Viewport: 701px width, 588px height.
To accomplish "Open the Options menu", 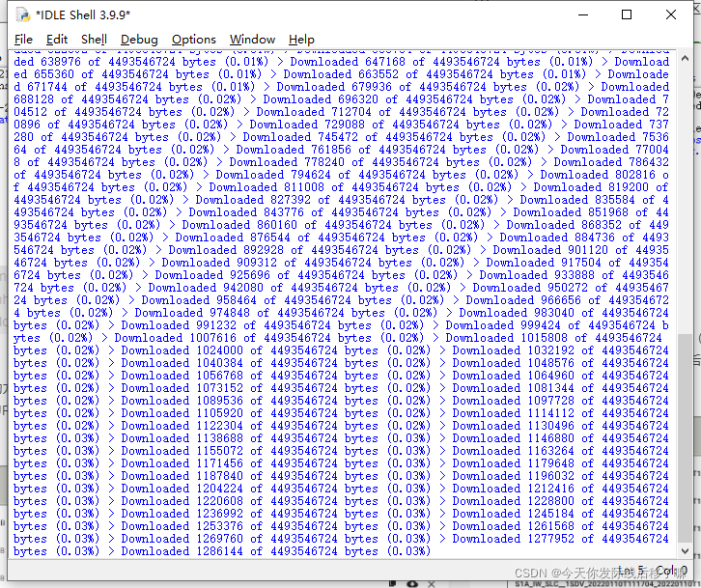I will [x=193, y=40].
